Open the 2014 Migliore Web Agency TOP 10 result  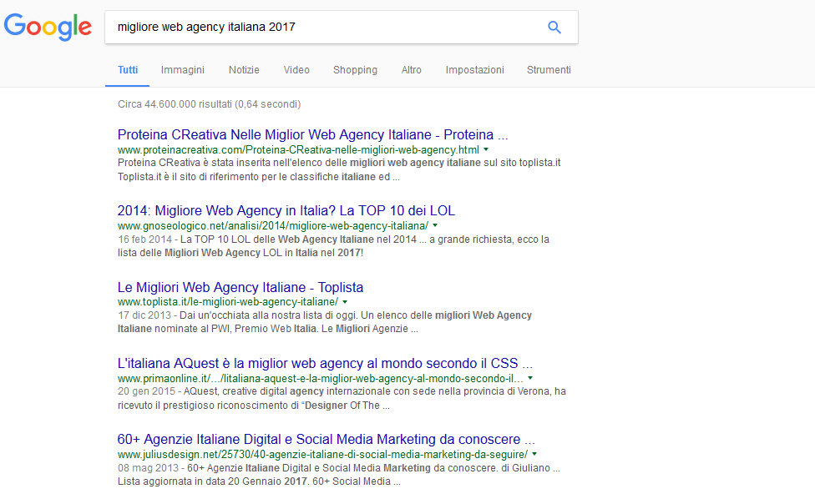pos(286,210)
